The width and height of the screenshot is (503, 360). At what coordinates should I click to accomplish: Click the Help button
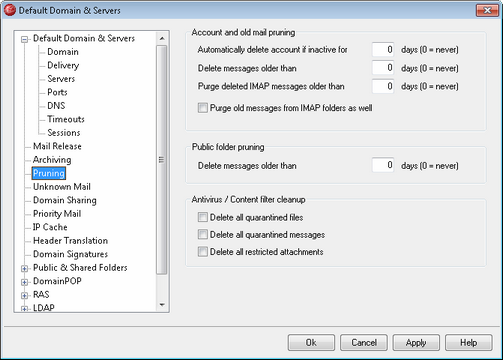468,343
